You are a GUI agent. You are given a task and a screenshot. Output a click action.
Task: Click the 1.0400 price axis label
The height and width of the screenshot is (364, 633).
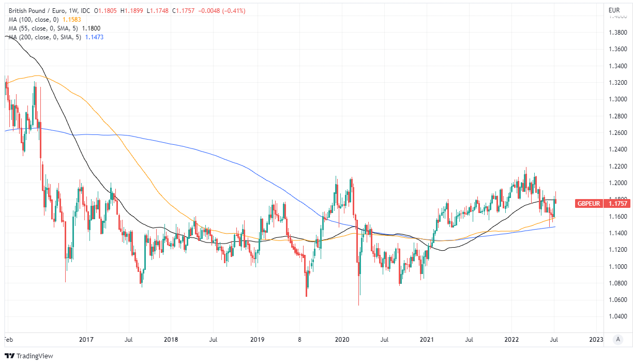click(619, 316)
